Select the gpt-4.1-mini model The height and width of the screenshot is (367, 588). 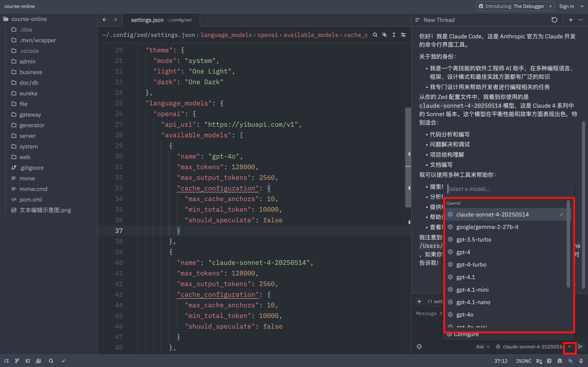coord(472,290)
